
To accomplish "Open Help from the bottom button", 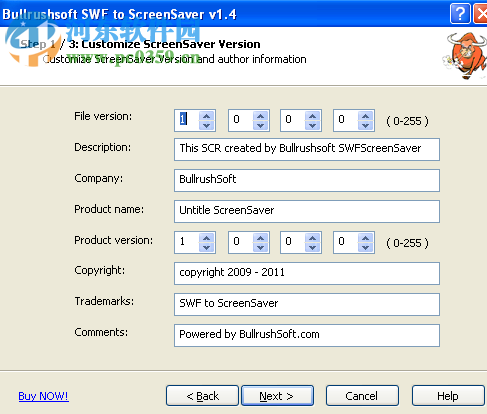I will pos(448,396).
